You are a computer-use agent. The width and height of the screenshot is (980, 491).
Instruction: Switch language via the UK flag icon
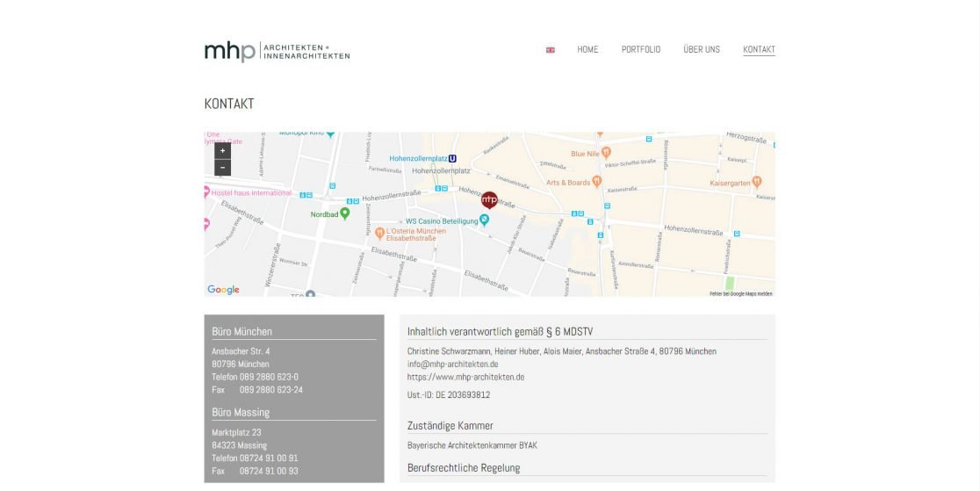coord(551,50)
